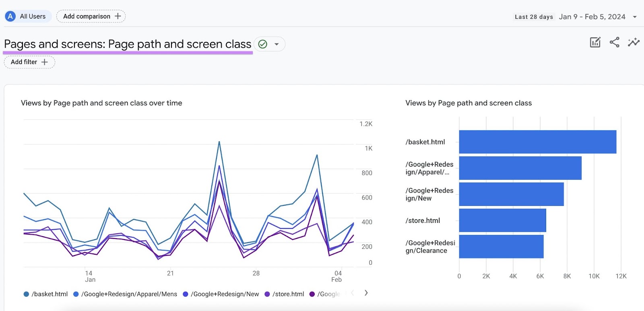Image resolution: width=644 pixels, height=311 pixels.
Task: Click the Share this report icon
Action: (x=614, y=42)
